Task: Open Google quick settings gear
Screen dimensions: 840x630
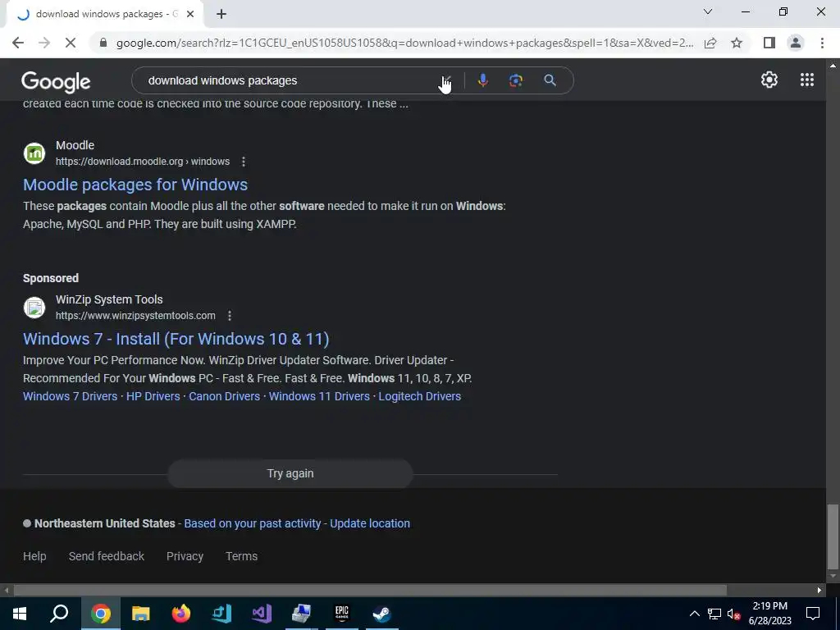Action: (769, 80)
